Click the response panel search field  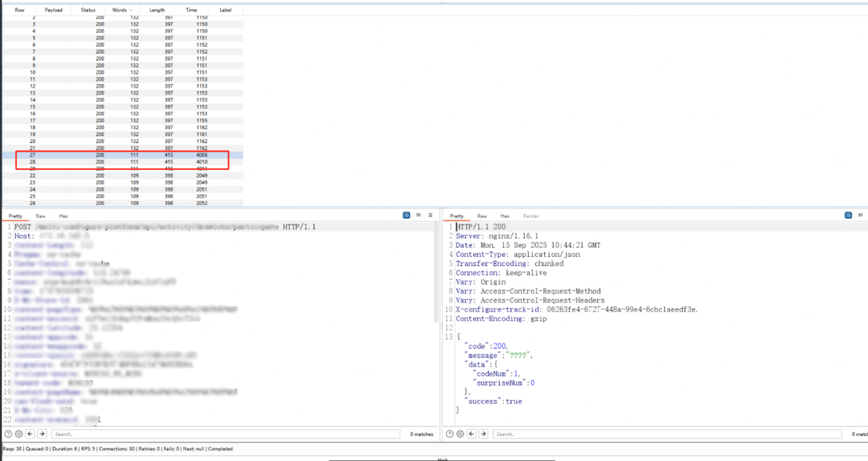point(667,434)
